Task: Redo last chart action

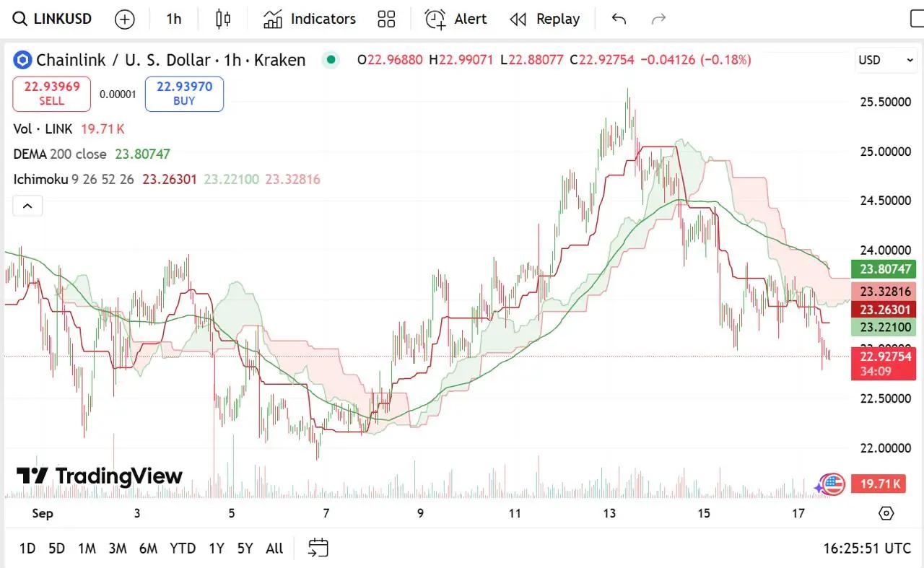Action: pyautogui.click(x=658, y=19)
